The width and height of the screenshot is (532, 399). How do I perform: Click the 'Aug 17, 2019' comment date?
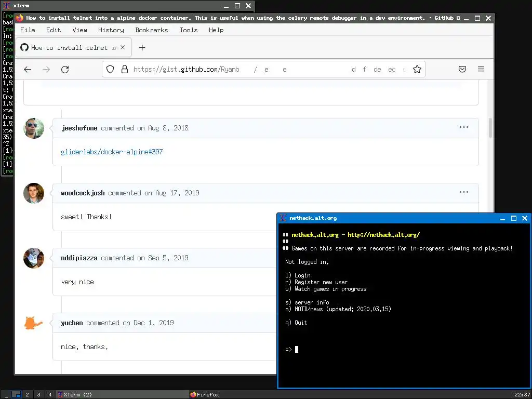pos(178,193)
